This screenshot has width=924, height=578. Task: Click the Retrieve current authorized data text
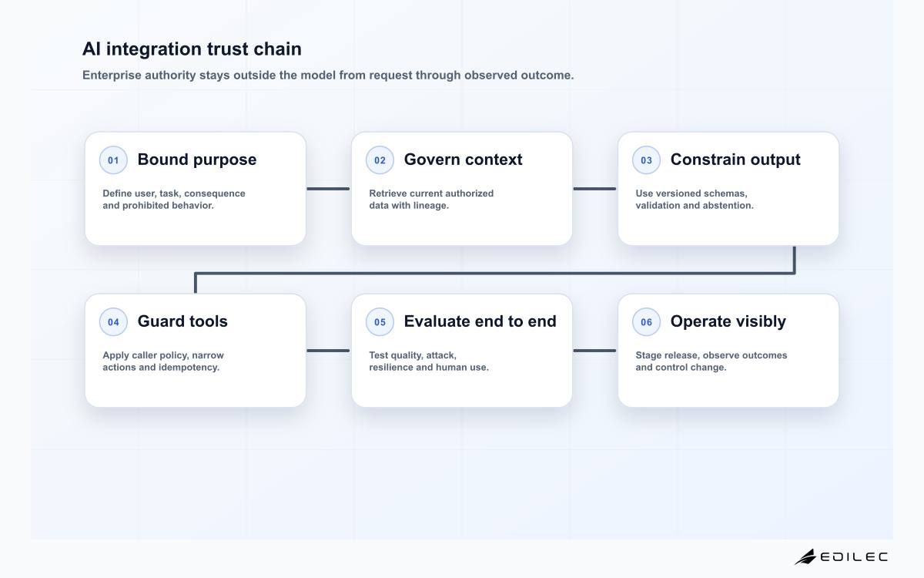pos(431,200)
